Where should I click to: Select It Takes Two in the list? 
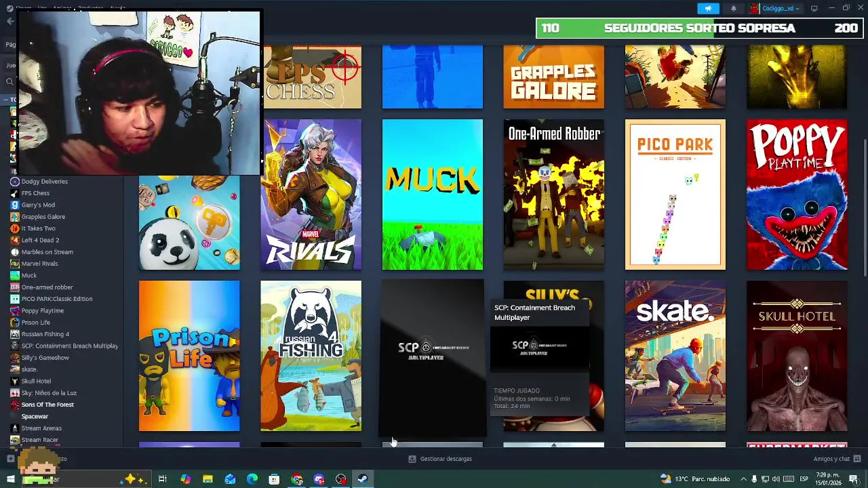tap(38, 228)
